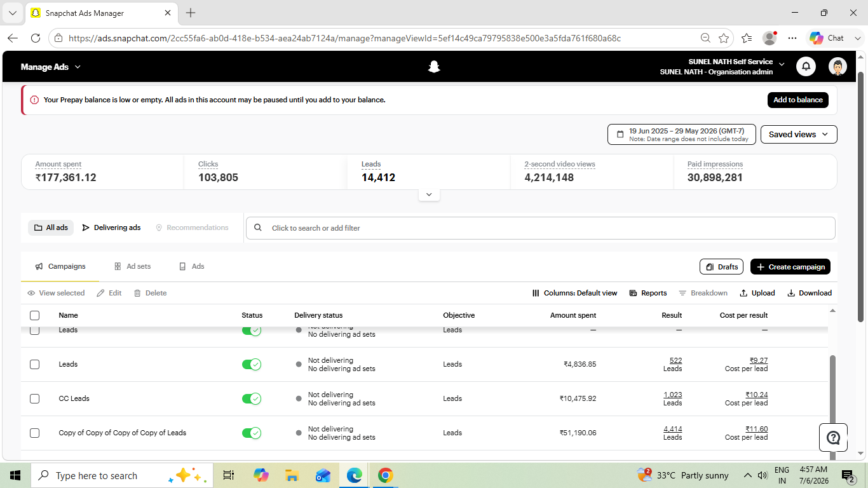Open browser tab list dropdown
868x488 pixels.
(13, 13)
